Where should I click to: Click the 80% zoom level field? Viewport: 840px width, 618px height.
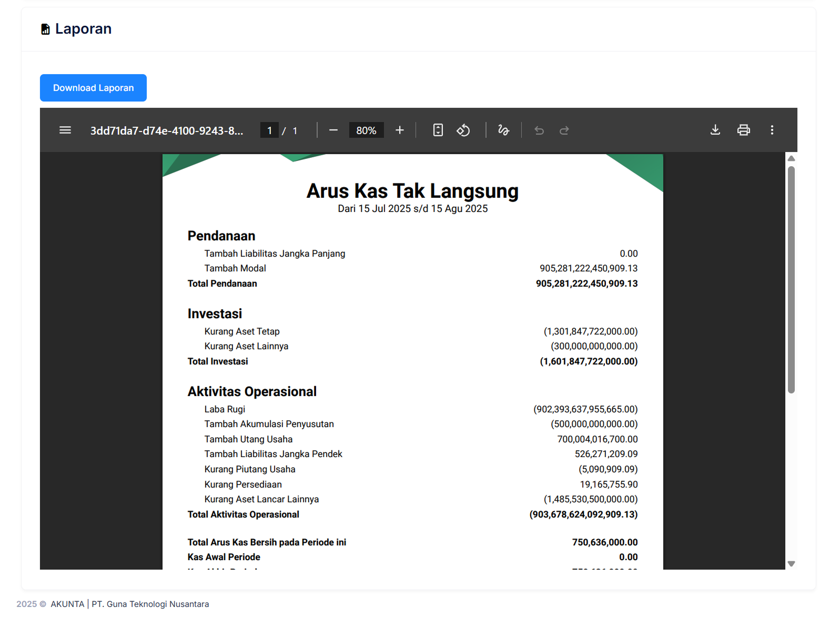366,130
